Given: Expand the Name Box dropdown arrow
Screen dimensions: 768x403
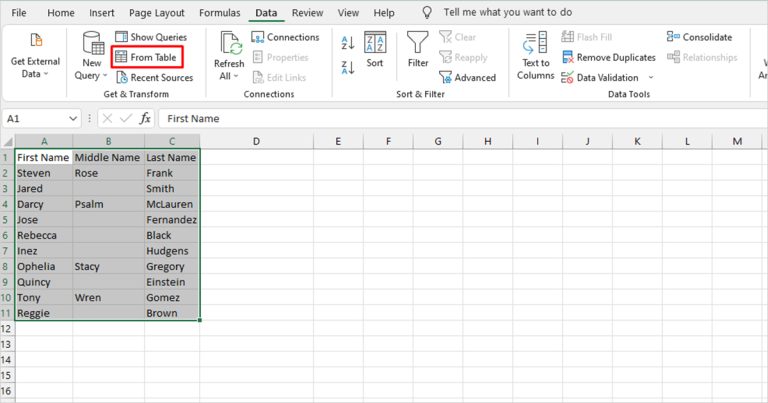Looking at the screenshot, I should 73,119.
